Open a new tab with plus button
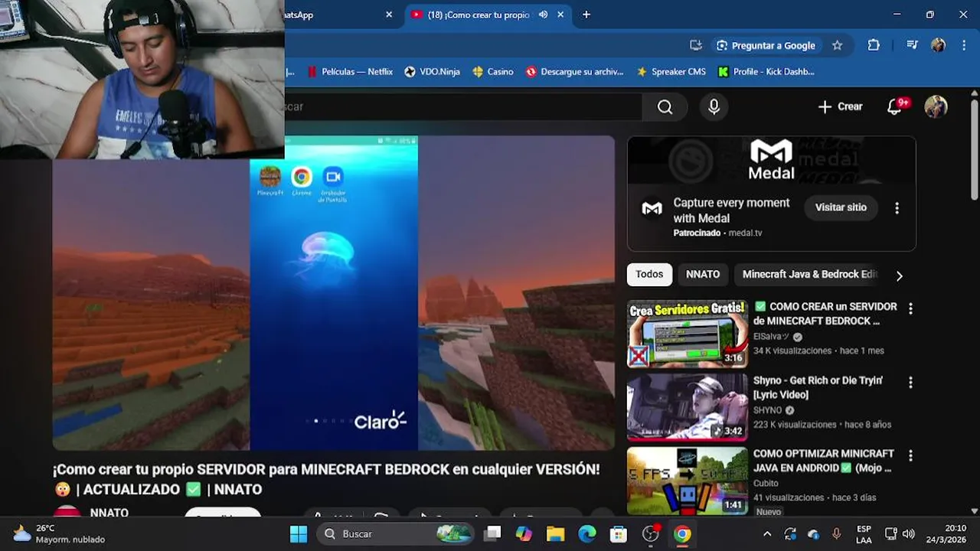Viewport: 980px width, 551px height. [x=586, y=15]
